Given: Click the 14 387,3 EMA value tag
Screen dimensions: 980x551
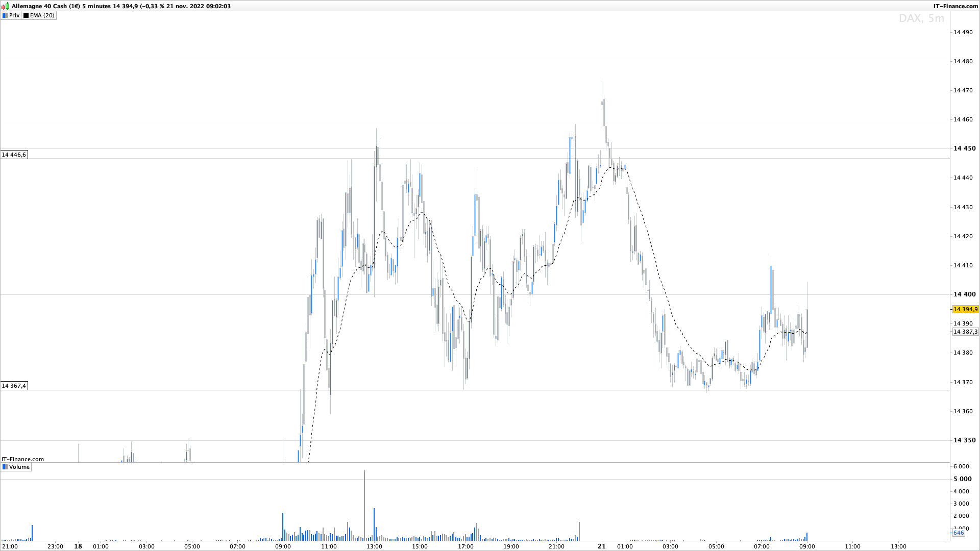Looking at the screenshot, I should tap(965, 332).
